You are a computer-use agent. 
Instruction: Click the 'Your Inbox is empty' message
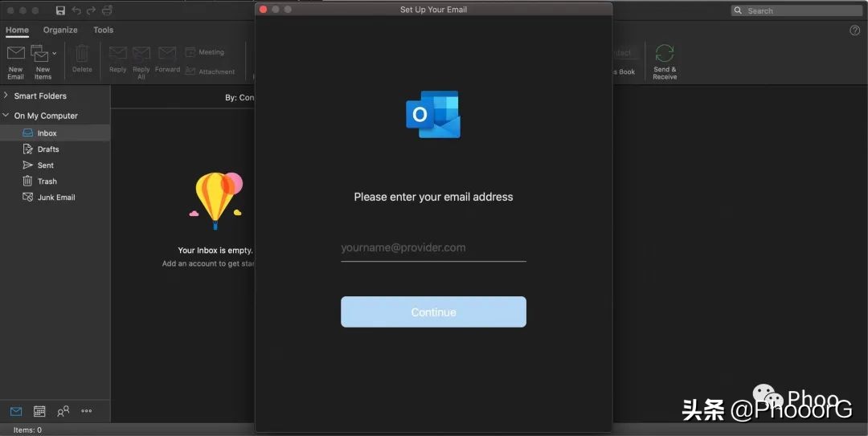(215, 250)
